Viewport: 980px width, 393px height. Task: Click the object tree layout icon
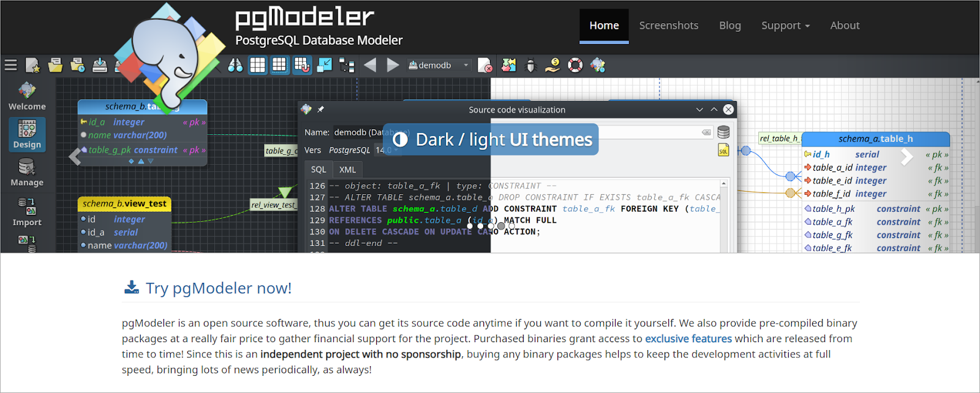[x=347, y=65]
